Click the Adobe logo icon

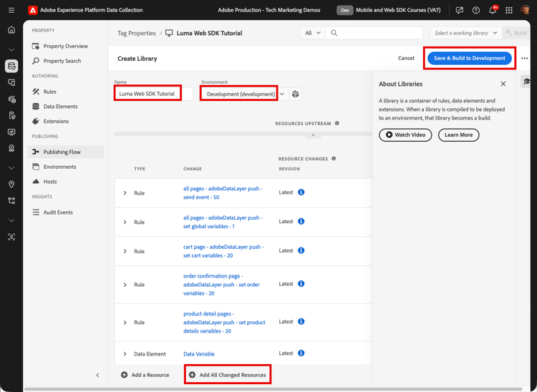coord(32,10)
